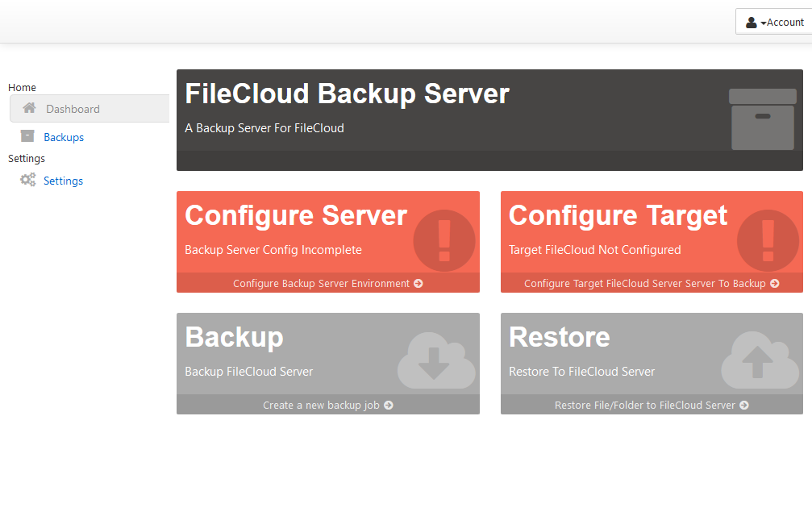Click Configure Backup Server Environment link

327,283
